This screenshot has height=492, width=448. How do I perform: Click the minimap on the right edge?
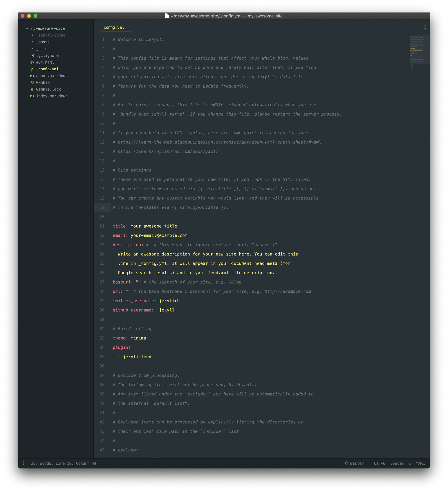(420, 52)
